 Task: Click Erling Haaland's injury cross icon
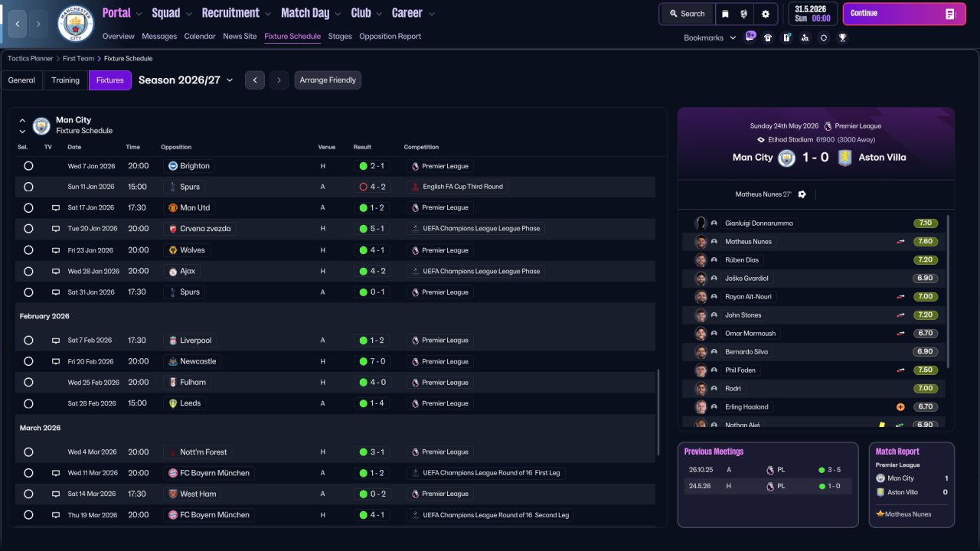point(900,407)
